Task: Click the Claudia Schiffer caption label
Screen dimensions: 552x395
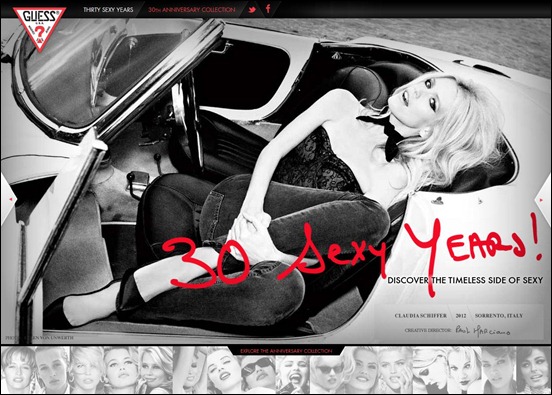Action: pyautogui.click(x=420, y=316)
